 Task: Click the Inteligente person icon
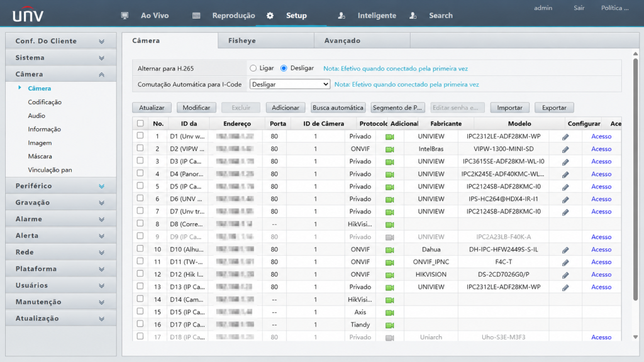341,16
